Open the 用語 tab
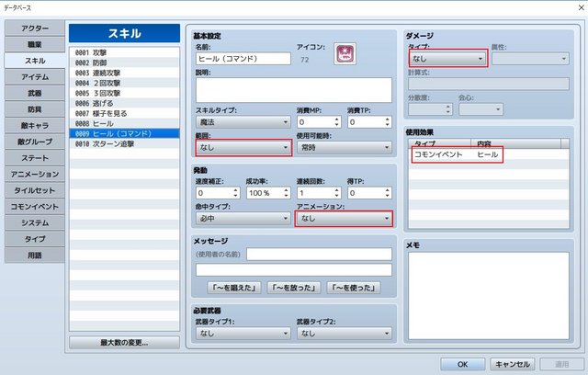Image resolution: width=588 pixels, height=375 pixels. [35, 255]
